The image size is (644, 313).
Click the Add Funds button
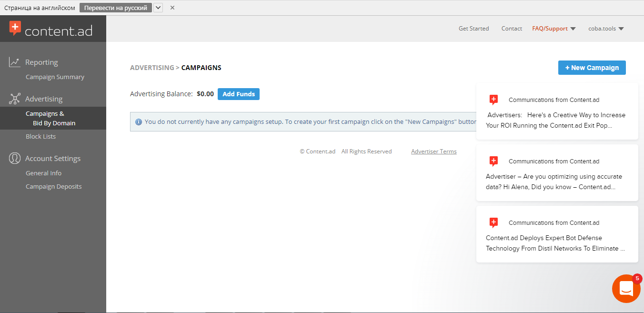click(239, 94)
